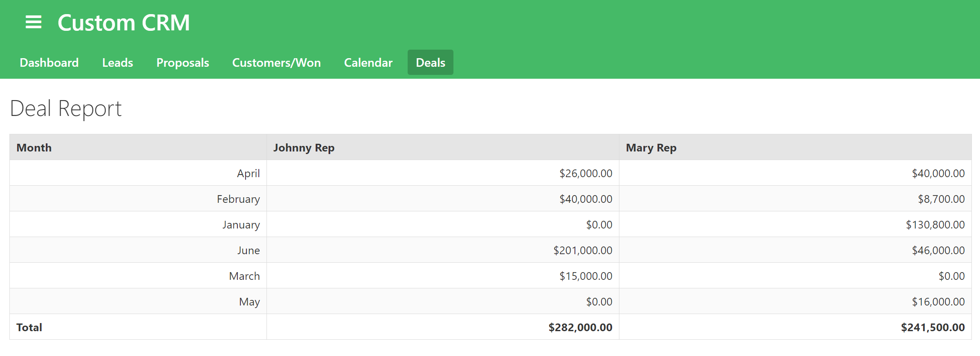
Task: Click the Total row label
Action: (x=29, y=327)
